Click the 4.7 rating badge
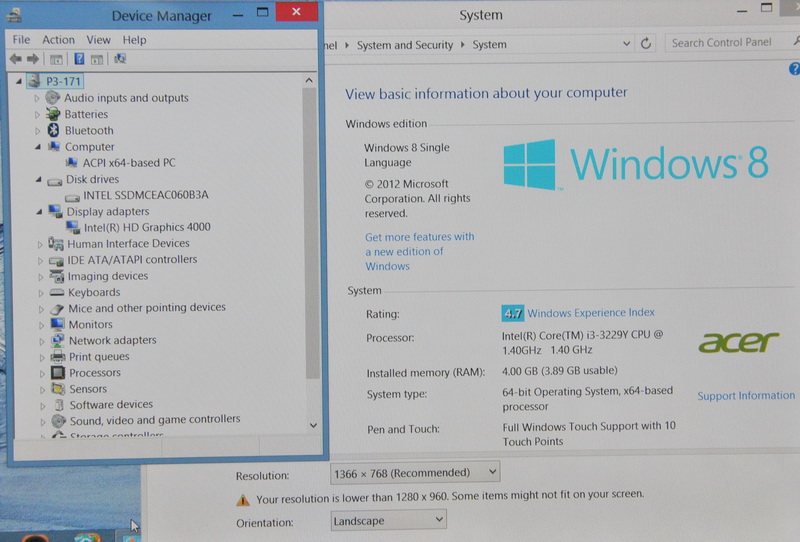 [512, 313]
